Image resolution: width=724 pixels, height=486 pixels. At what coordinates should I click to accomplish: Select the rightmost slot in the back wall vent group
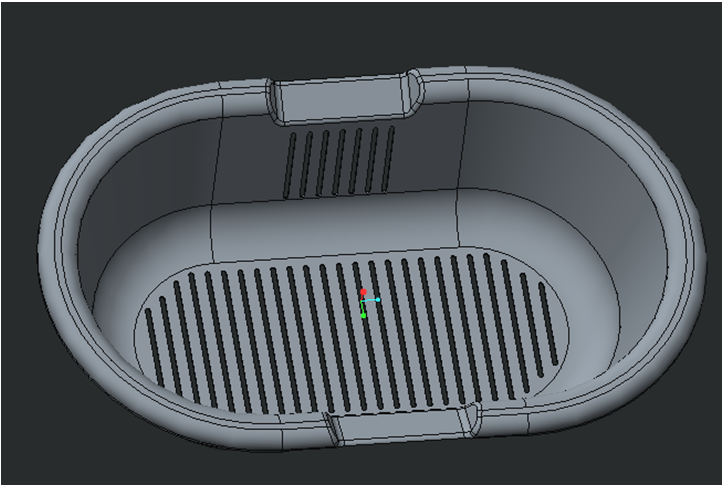pyautogui.click(x=388, y=159)
